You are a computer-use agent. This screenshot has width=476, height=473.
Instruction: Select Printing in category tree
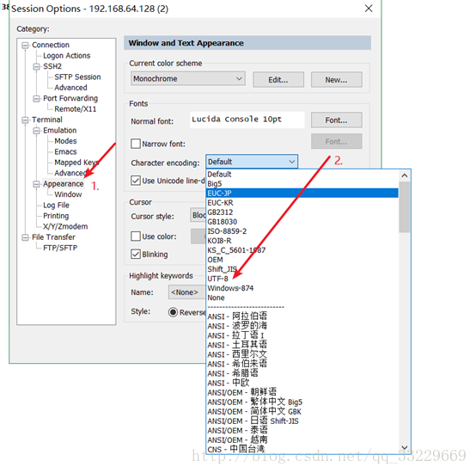(56, 216)
